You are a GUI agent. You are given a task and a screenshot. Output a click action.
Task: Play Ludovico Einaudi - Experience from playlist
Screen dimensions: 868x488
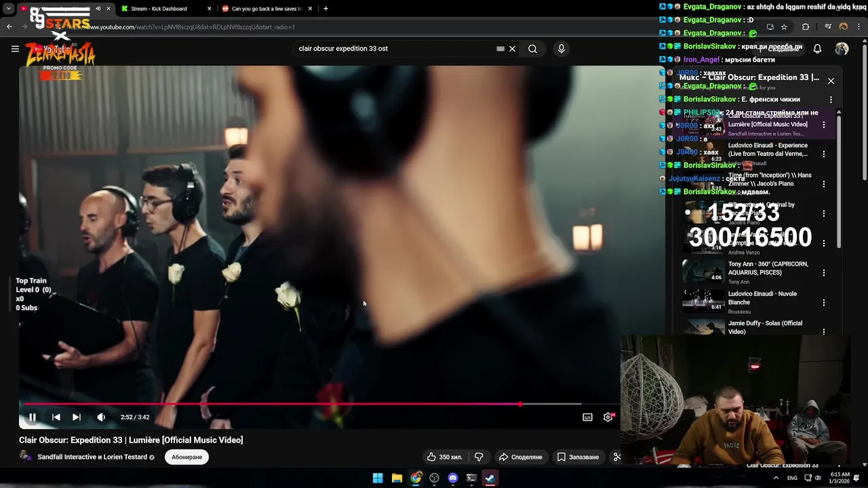click(768, 149)
